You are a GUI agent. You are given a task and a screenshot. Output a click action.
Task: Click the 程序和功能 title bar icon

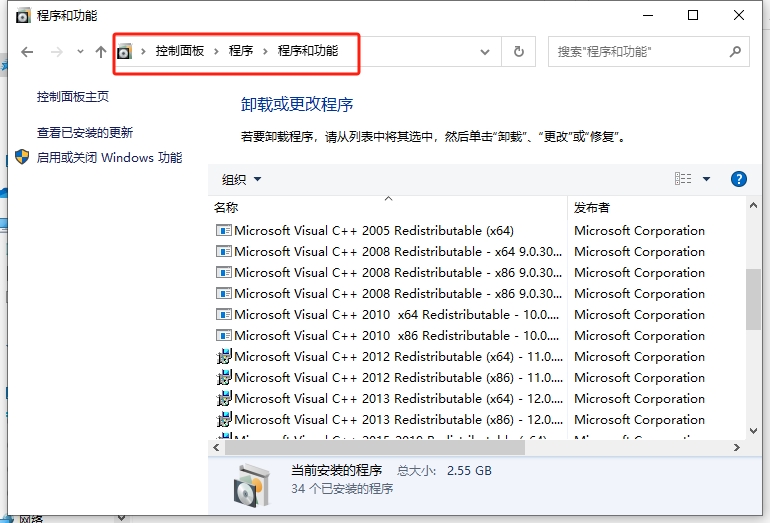pyautogui.click(x=23, y=16)
